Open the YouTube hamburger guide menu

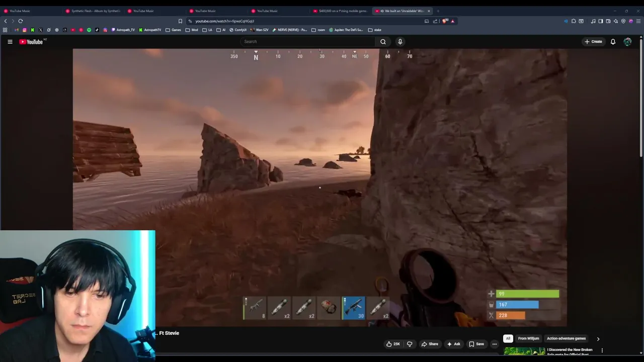[10, 42]
